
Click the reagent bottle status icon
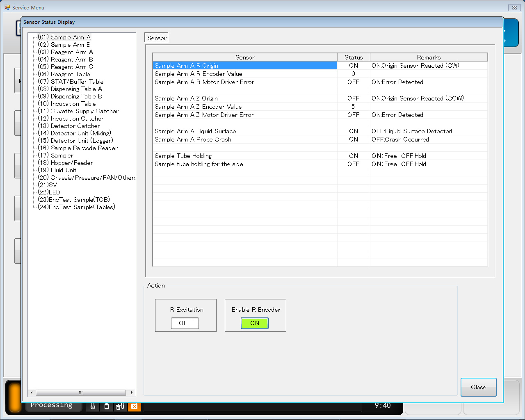(x=107, y=406)
